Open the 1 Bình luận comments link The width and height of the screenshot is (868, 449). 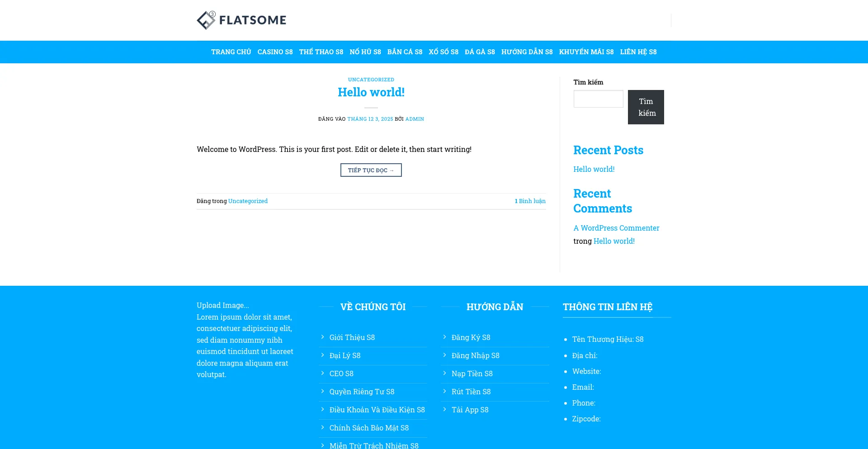(530, 201)
